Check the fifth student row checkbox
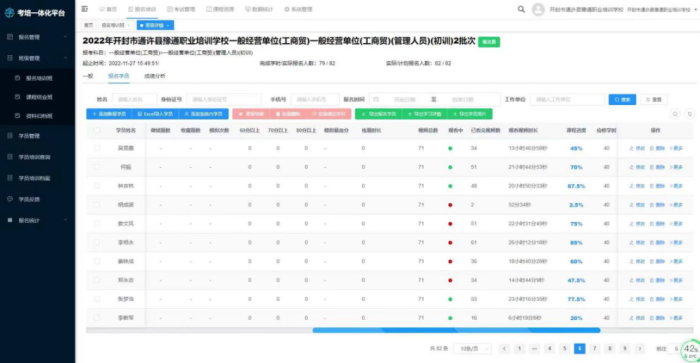This screenshot has width=700, height=363. point(97,224)
